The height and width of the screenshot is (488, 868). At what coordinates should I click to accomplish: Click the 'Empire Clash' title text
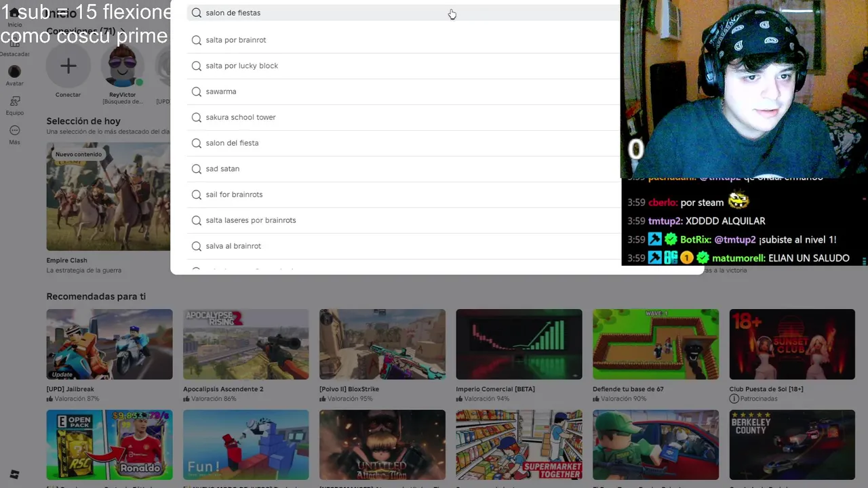tap(66, 260)
